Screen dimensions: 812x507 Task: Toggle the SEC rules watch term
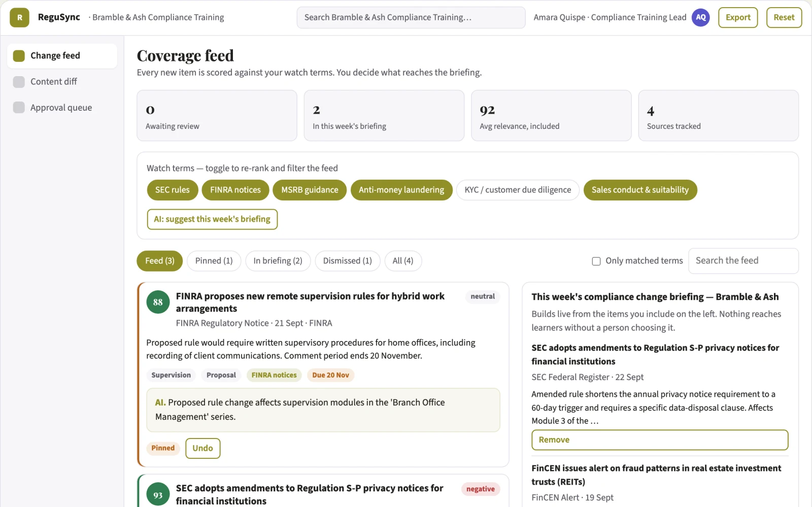(x=173, y=190)
